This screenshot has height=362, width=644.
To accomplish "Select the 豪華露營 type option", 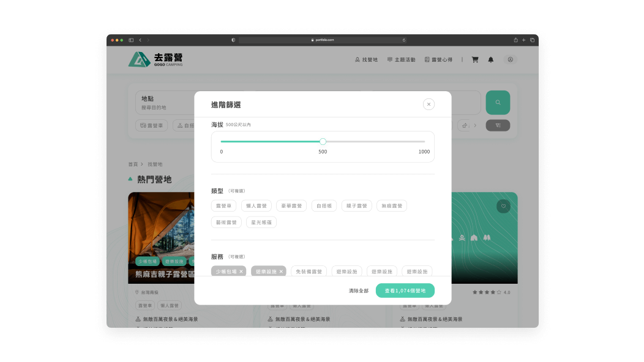I will pyautogui.click(x=291, y=206).
